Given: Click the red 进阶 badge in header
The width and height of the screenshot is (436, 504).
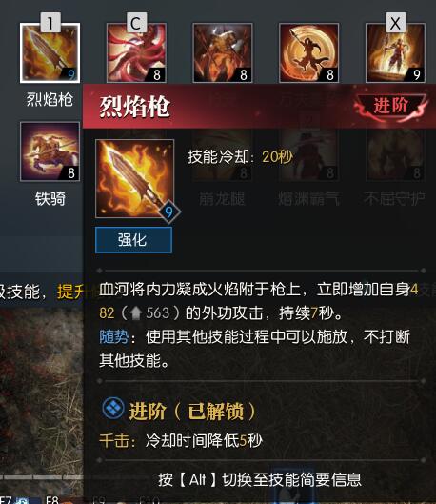Looking at the screenshot, I should coord(390,107).
